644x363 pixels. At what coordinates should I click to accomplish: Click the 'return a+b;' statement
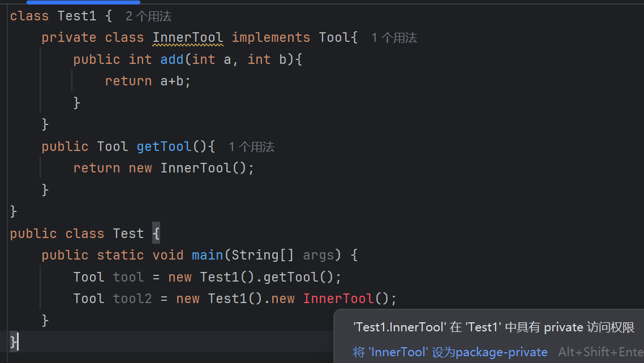coord(148,81)
